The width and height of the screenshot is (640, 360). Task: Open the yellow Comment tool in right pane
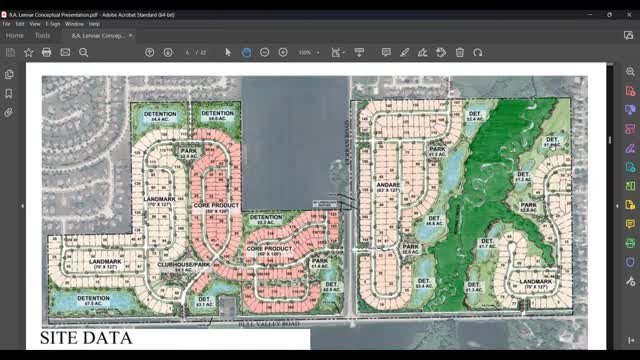(630, 224)
